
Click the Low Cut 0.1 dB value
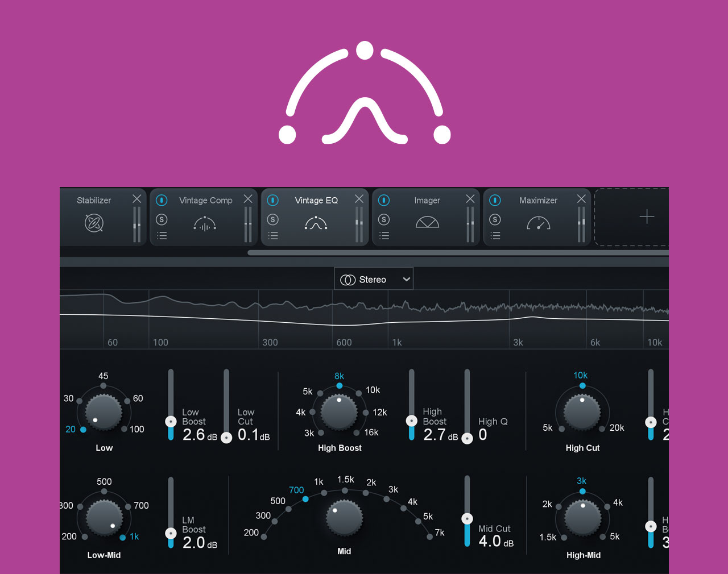coord(254,435)
